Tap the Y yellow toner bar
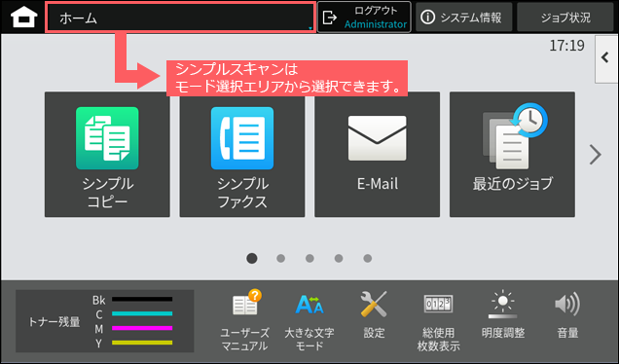The width and height of the screenshot is (619, 364). click(x=142, y=343)
